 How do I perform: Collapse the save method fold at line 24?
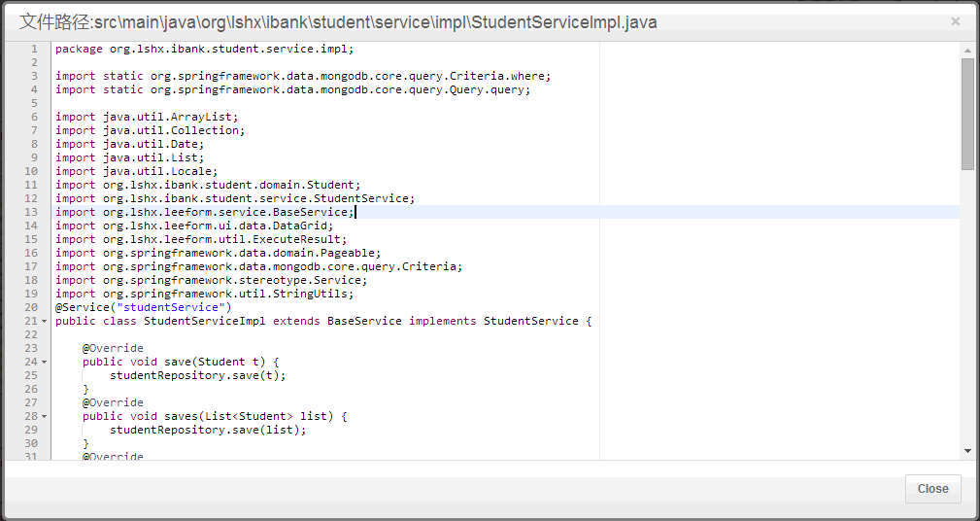point(45,362)
